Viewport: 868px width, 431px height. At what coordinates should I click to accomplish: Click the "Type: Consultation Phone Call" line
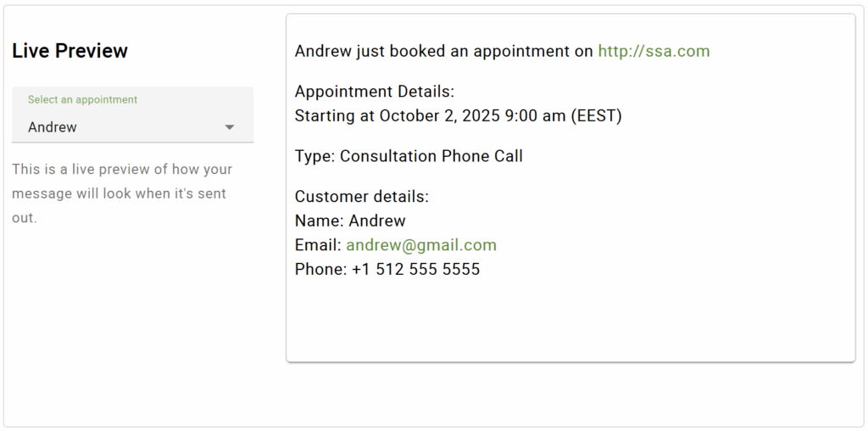click(409, 156)
